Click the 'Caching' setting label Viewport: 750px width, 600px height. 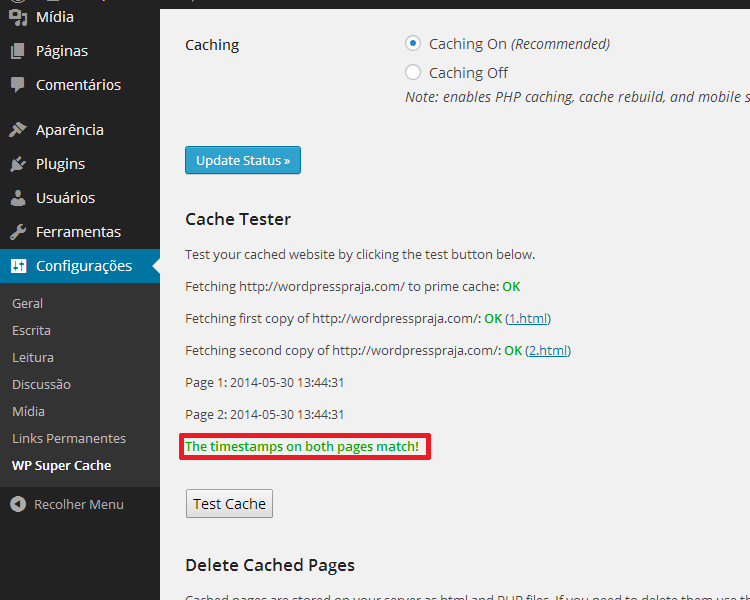click(x=212, y=45)
